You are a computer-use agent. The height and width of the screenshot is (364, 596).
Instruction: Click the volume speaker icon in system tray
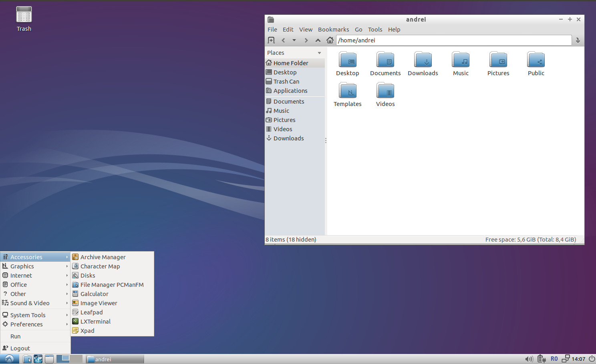pos(529,359)
